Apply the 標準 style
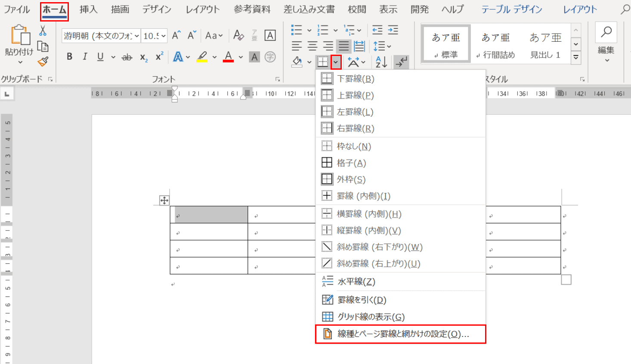Screen dimensions: 631x364 click(446, 44)
